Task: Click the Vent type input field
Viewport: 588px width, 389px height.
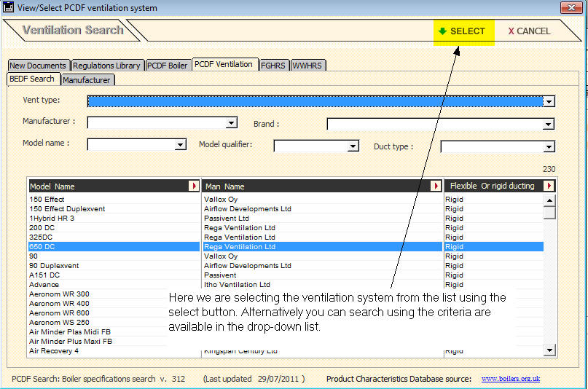Action: (x=315, y=101)
